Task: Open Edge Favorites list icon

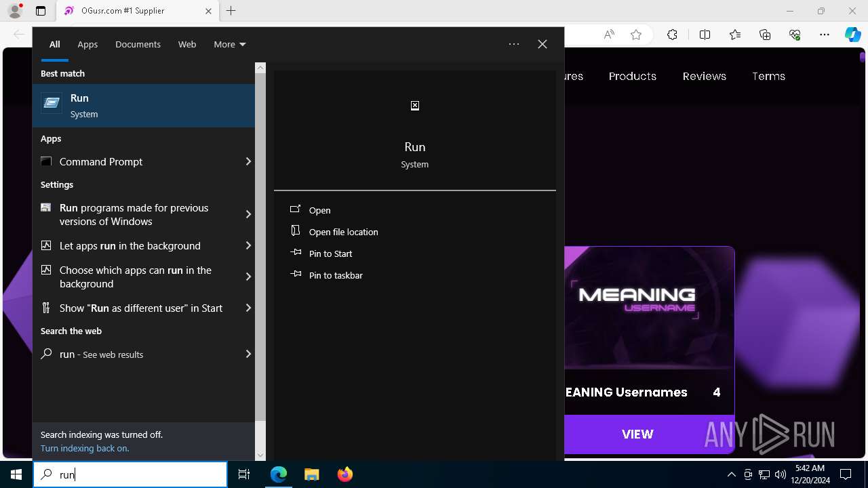Action: click(735, 35)
